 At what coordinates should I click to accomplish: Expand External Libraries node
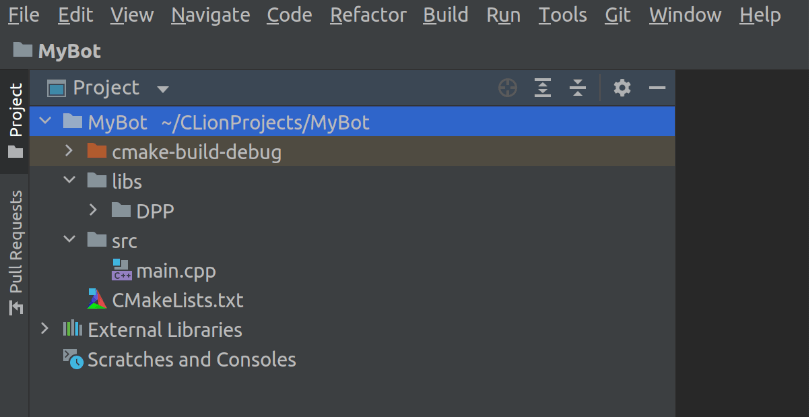(45, 329)
